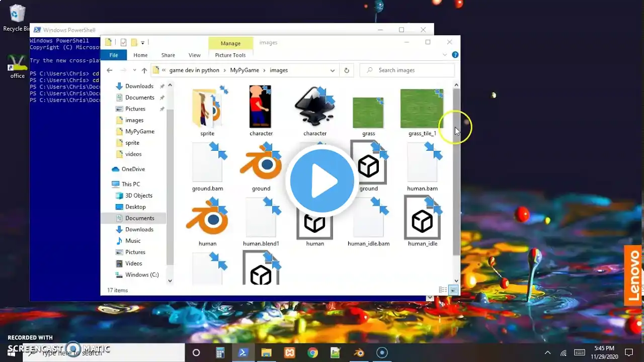Refresh the images folder view
The image size is (644, 362).
[x=347, y=70]
